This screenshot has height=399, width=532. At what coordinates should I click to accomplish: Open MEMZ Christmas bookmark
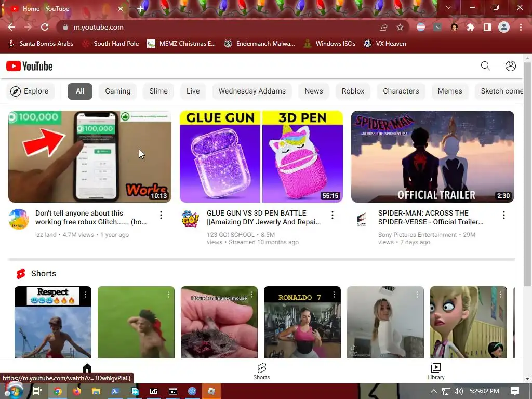coord(181,44)
